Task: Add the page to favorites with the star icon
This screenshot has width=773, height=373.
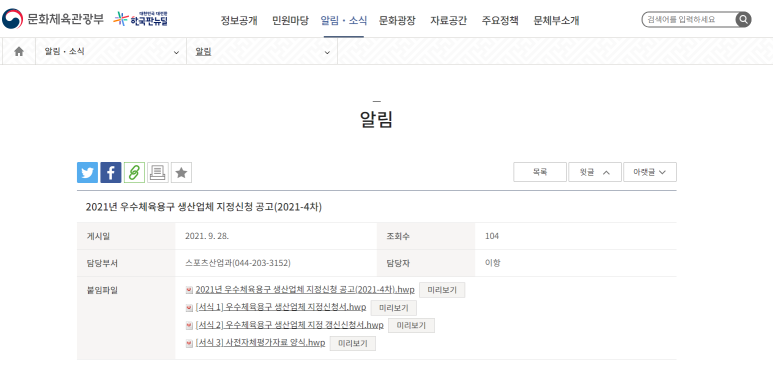Action: [x=181, y=172]
